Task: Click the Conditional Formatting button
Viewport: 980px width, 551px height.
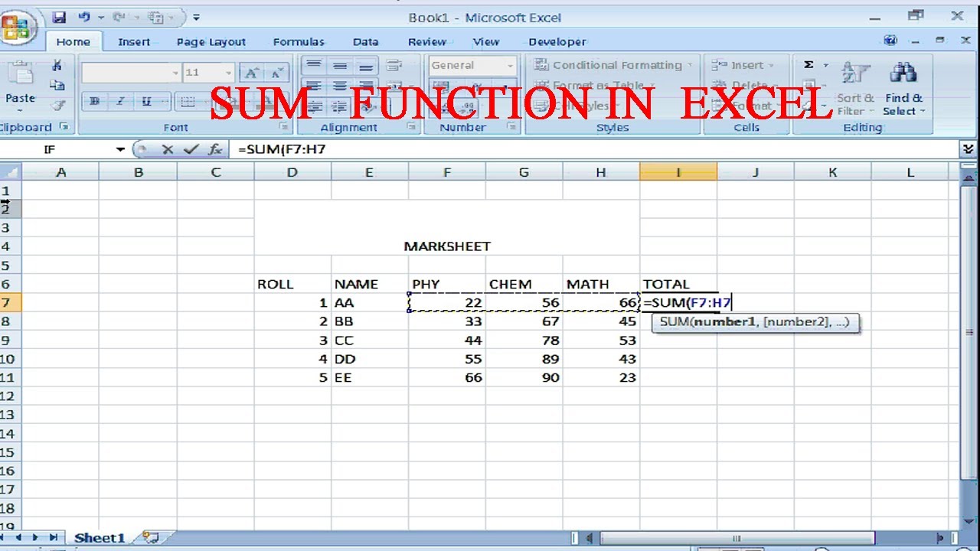Action: point(613,65)
